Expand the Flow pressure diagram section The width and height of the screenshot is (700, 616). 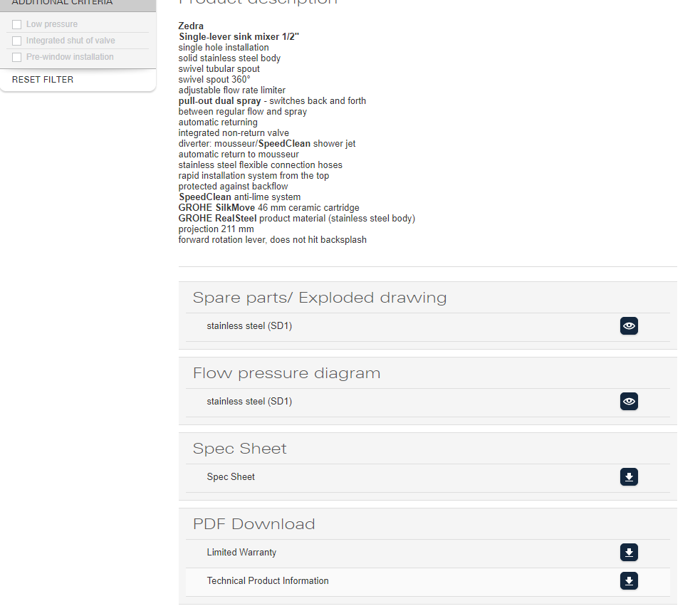[x=286, y=373]
